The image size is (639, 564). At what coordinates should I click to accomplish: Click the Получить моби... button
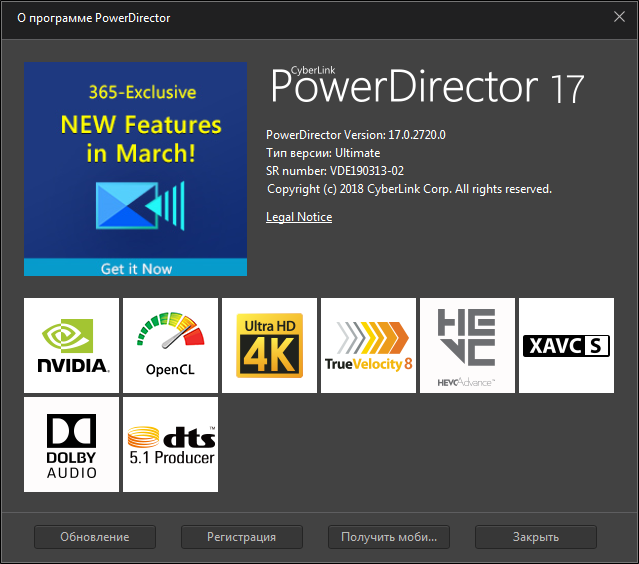[388, 537]
